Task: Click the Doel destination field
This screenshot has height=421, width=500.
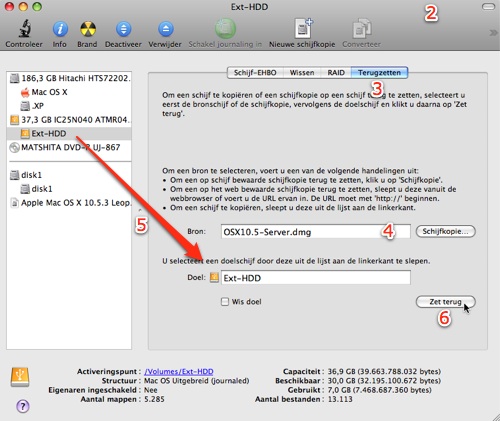Action: click(x=316, y=278)
